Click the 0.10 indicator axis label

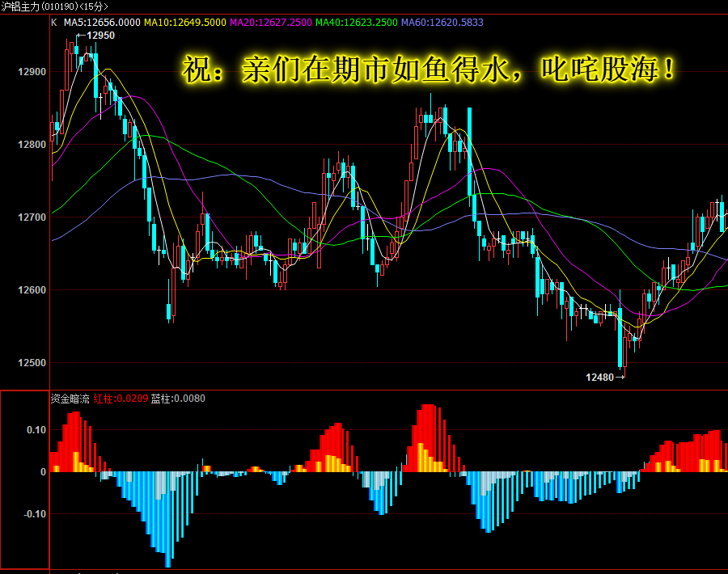pyautogui.click(x=36, y=430)
